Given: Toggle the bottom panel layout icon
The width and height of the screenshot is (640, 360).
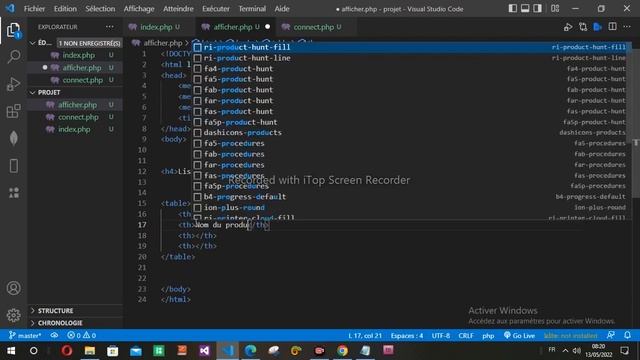Looking at the screenshot, I should point(525,8).
